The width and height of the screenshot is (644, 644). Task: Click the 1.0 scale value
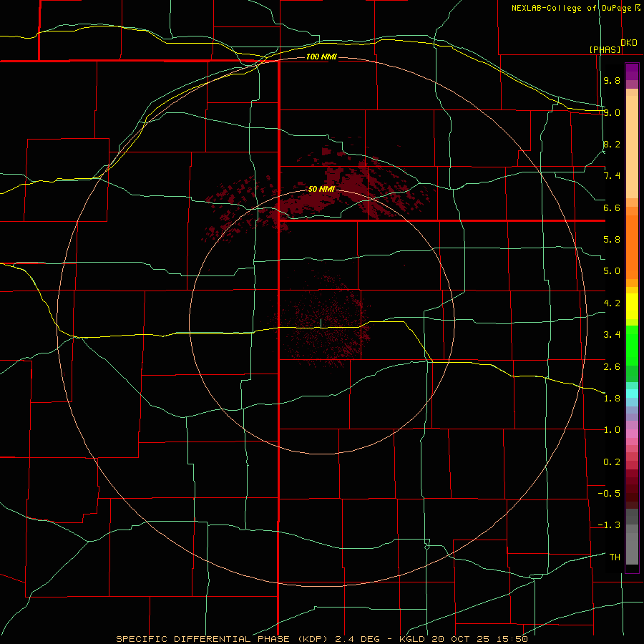click(612, 430)
